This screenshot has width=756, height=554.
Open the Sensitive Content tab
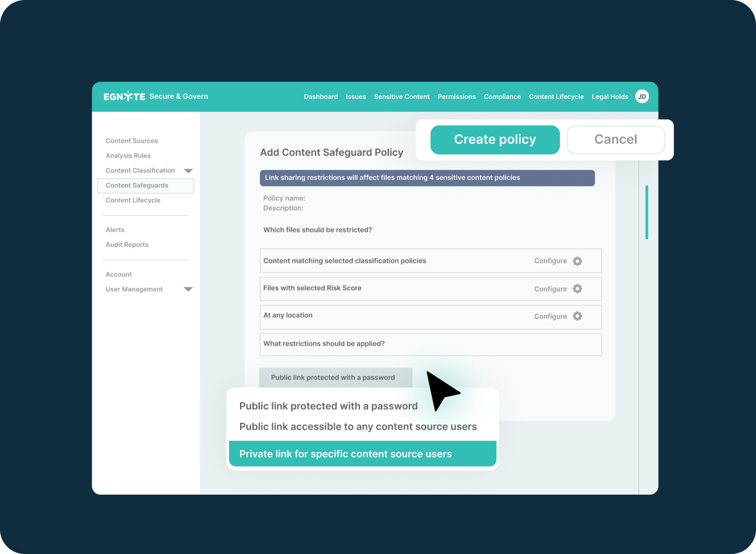coord(402,96)
